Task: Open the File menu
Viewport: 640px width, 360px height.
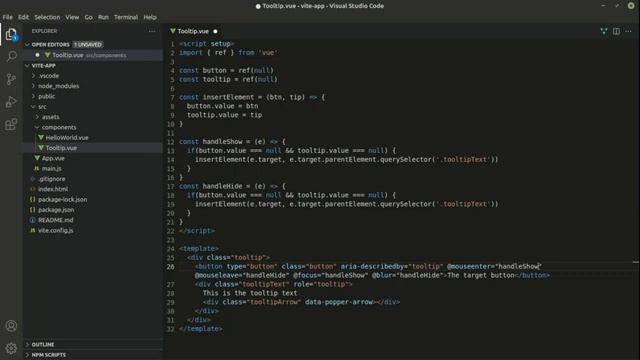Action: [7, 17]
